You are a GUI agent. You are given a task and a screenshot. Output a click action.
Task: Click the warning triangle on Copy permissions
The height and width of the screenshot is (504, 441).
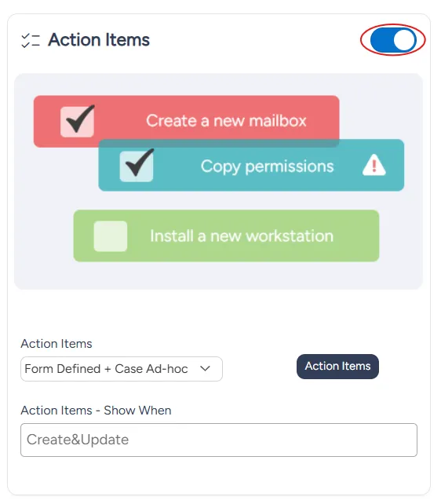(374, 165)
